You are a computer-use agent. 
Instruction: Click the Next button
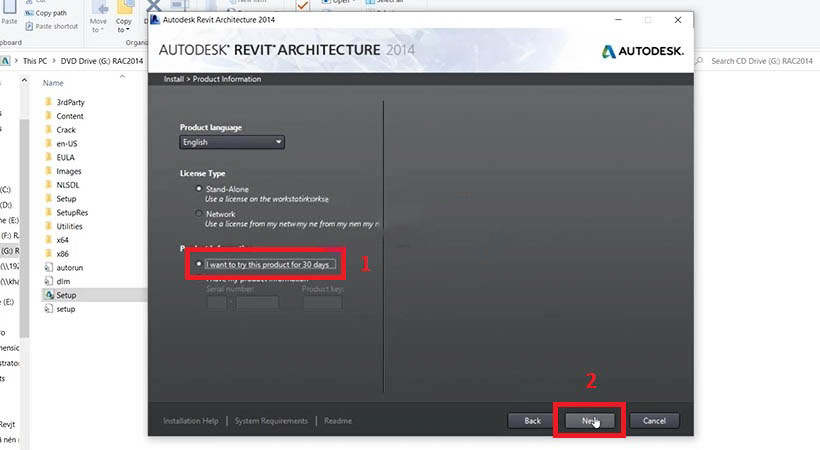point(590,421)
